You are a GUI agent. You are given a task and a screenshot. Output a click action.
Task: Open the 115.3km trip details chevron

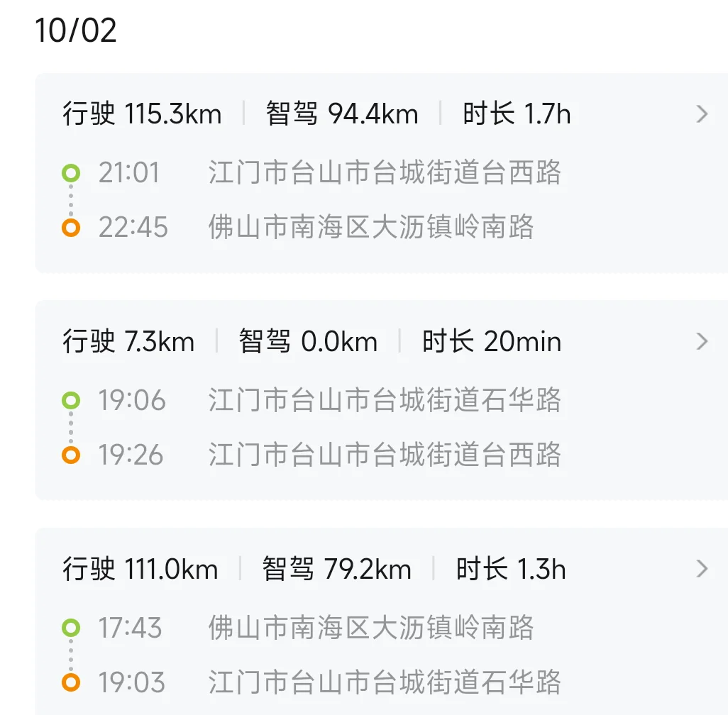click(x=702, y=114)
